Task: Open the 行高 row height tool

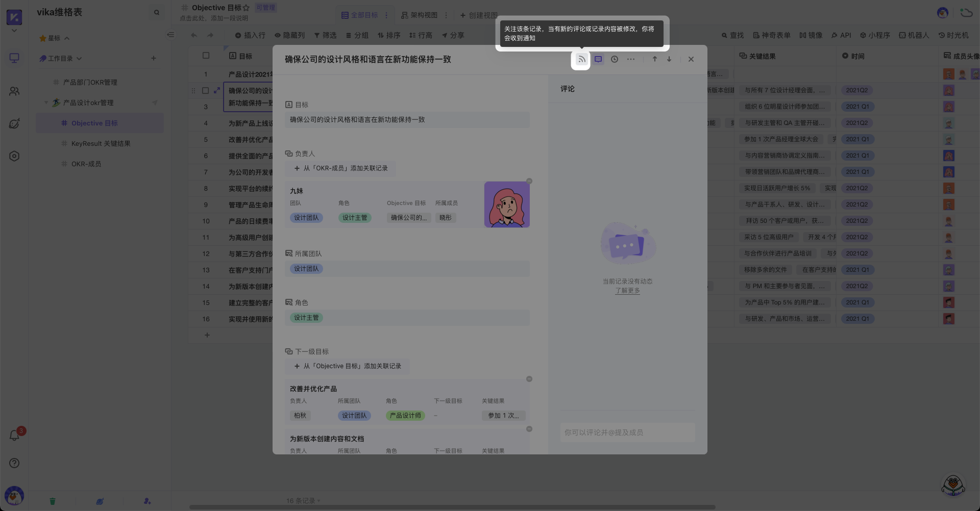Action: (421, 35)
